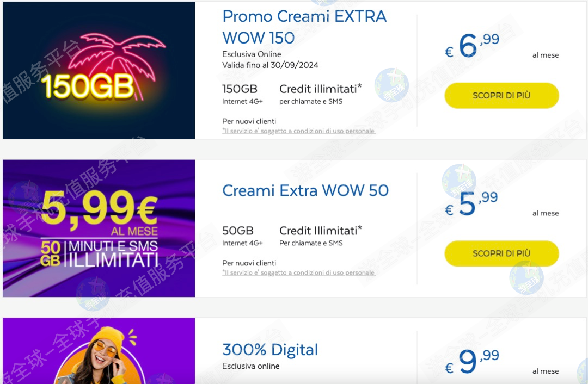Viewport: 588px width, 384px height.
Task: Click Esclusiva online under 300% Digital
Action: tap(250, 366)
